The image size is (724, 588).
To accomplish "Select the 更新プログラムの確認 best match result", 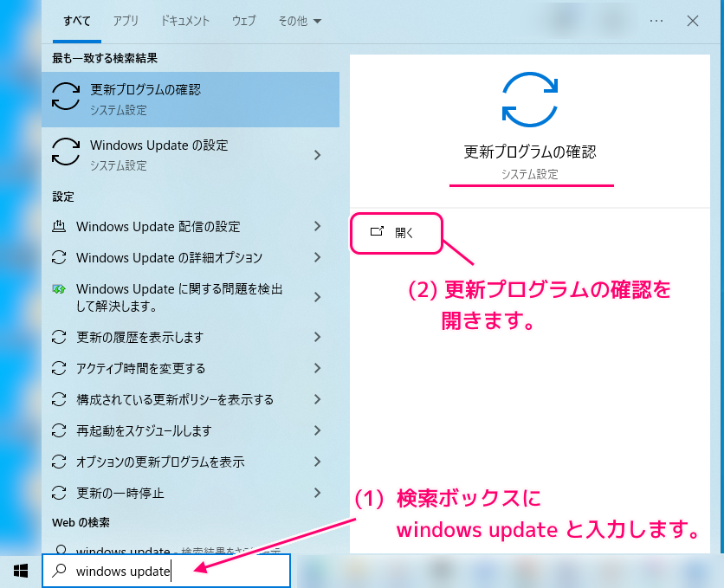I will point(191,99).
